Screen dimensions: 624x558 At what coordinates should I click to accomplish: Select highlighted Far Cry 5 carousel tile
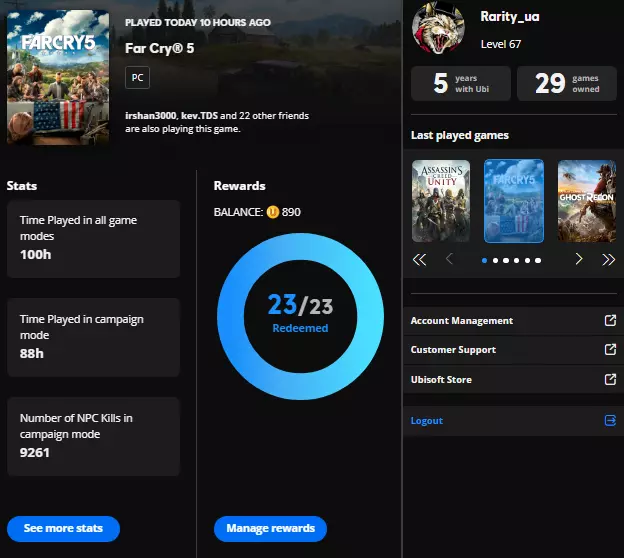(514, 201)
